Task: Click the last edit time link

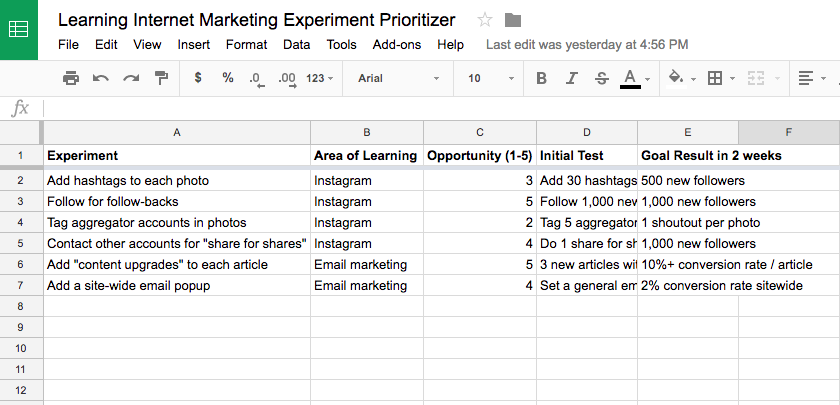Action: click(587, 45)
